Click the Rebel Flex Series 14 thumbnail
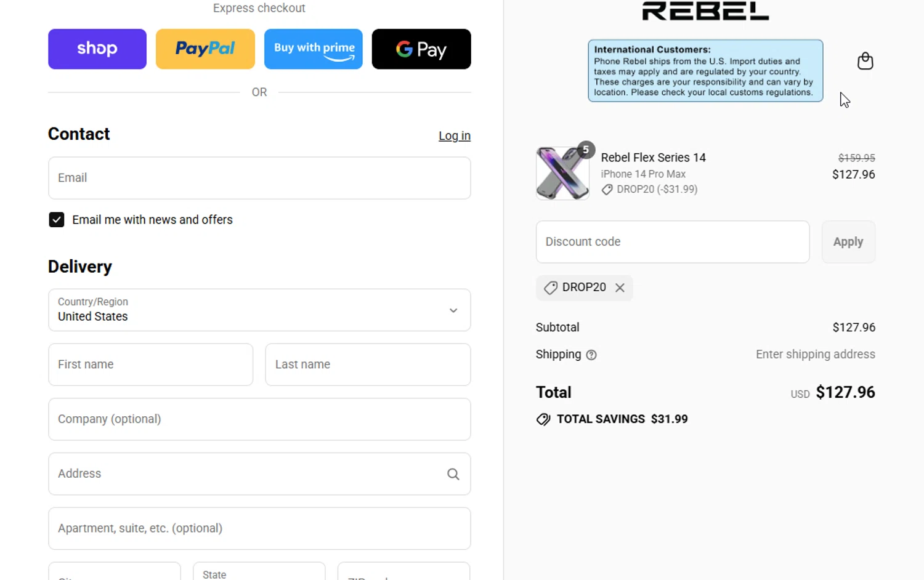Viewport: 924px width, 580px height. point(562,173)
